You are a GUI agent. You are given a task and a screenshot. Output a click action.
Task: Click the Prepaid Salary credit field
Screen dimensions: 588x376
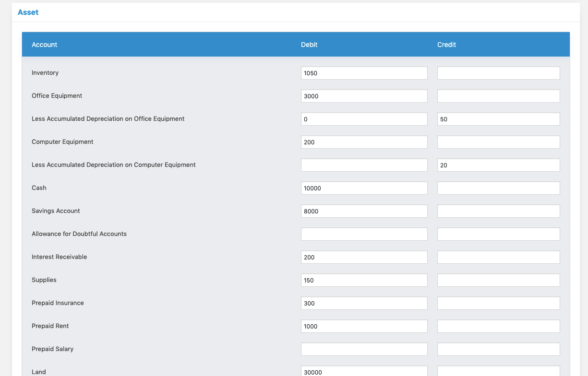498,349
